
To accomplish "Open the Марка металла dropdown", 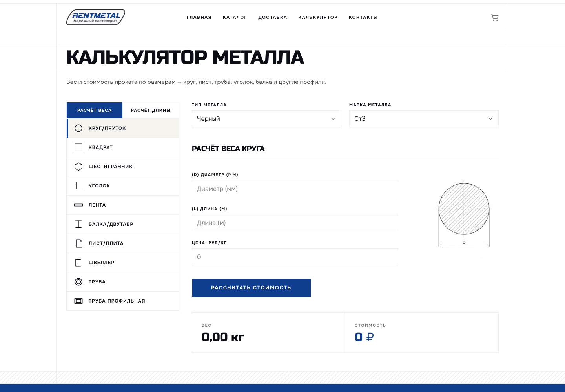I will [424, 119].
